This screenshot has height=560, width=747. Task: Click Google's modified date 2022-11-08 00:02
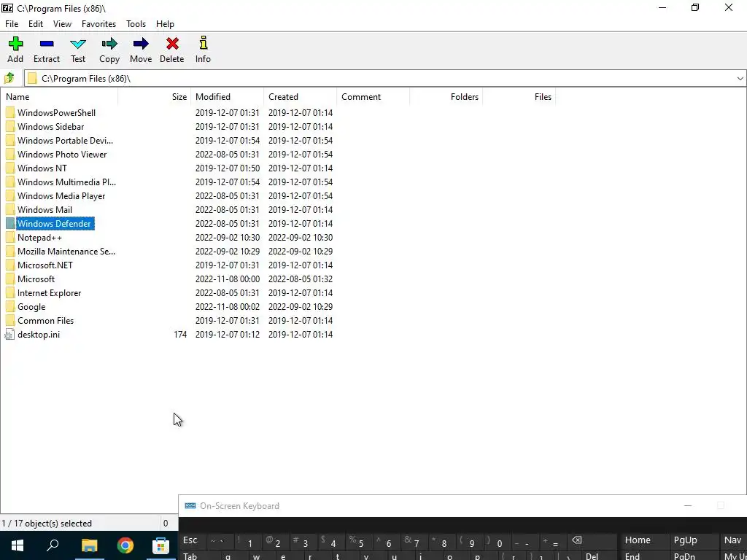coord(228,307)
